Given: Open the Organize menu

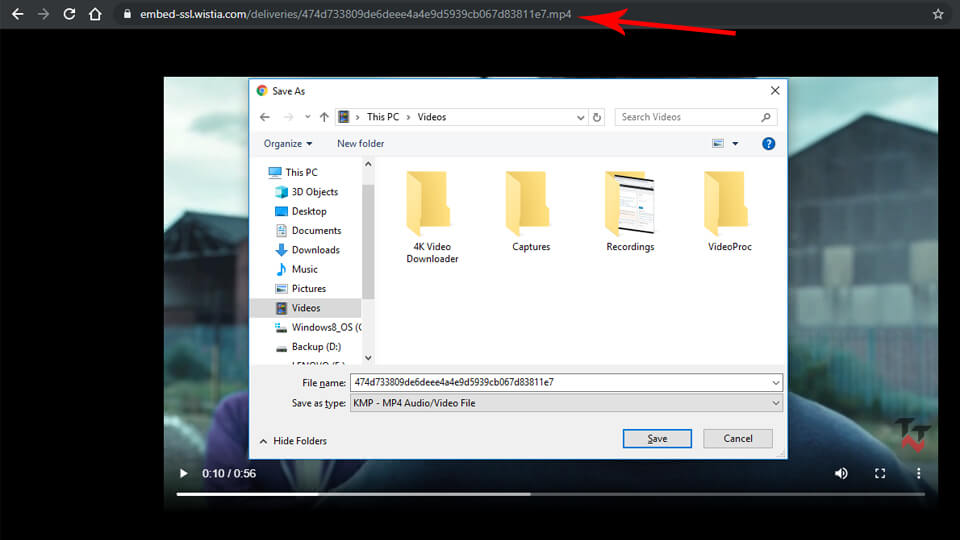Looking at the screenshot, I should point(288,143).
